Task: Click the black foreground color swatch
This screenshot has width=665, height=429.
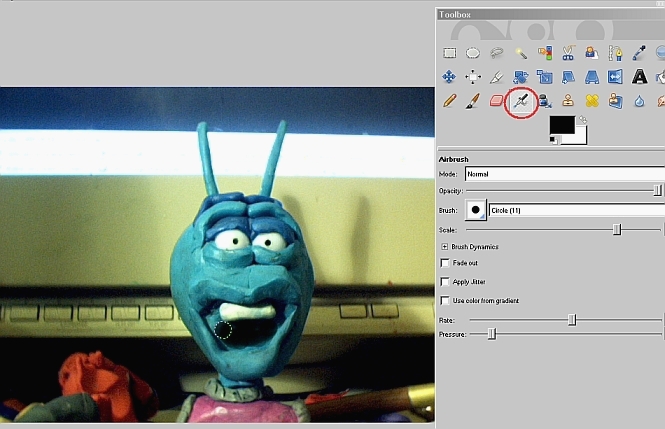Action: [x=559, y=124]
